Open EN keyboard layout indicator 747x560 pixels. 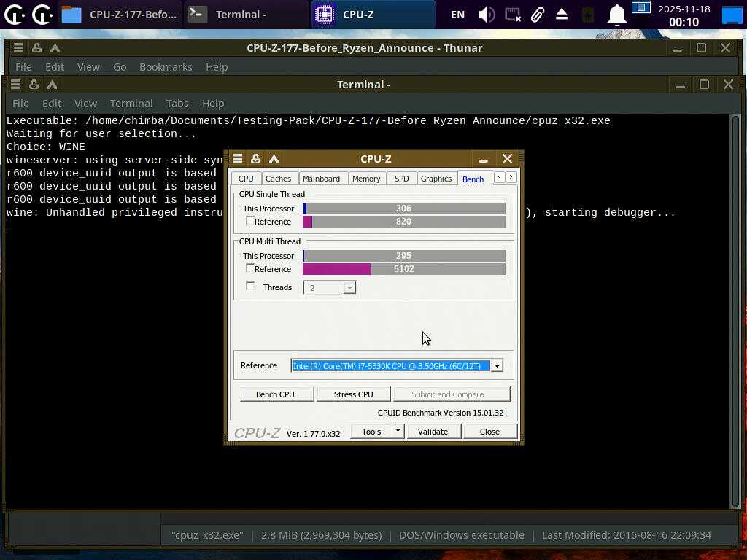click(x=457, y=15)
